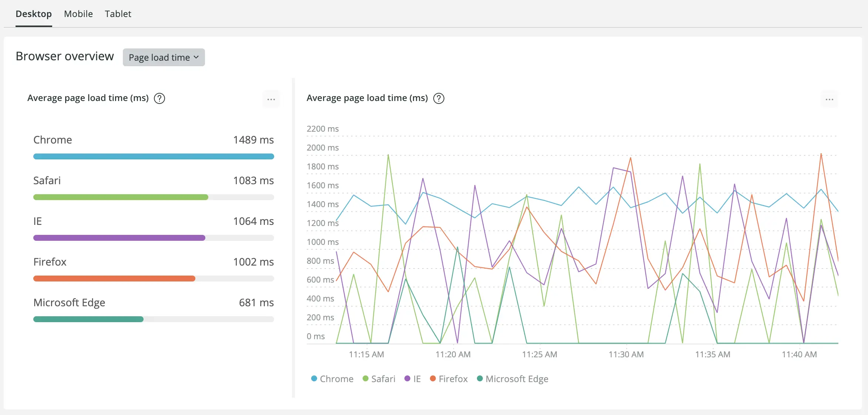
Task: Click the Desktop tab label
Action: (33, 14)
